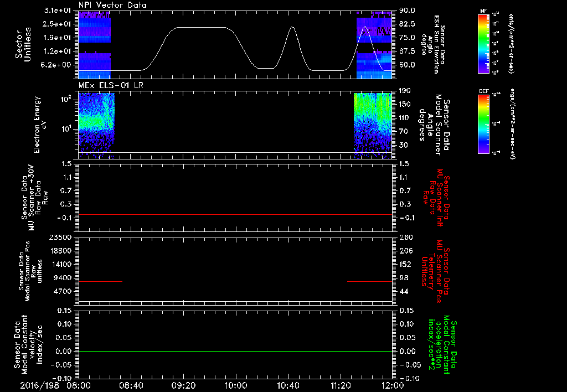Click the NPI sector data block starting at 08:00
Image resolution: width=567 pixels, height=392 pixels.
(x=94, y=44)
